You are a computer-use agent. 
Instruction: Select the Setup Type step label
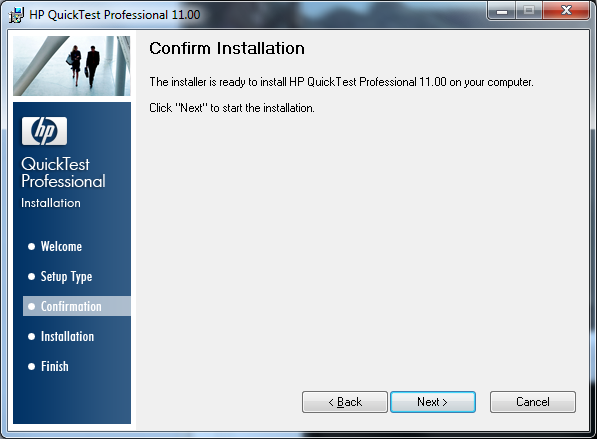click(67, 277)
